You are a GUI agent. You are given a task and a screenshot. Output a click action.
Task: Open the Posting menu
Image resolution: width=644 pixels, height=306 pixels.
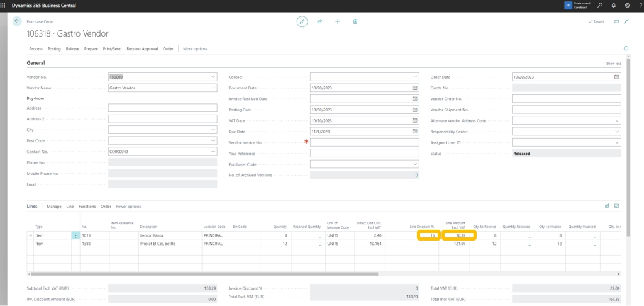(54, 49)
